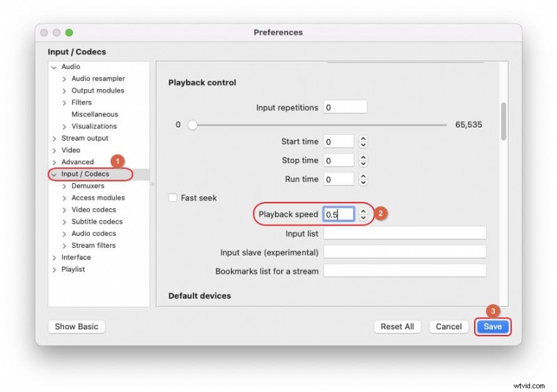Expand Output modules node

pos(64,91)
